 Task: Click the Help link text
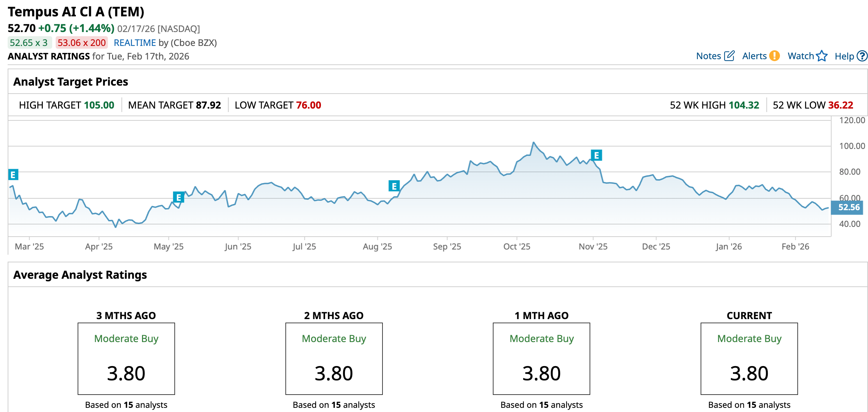click(x=844, y=56)
